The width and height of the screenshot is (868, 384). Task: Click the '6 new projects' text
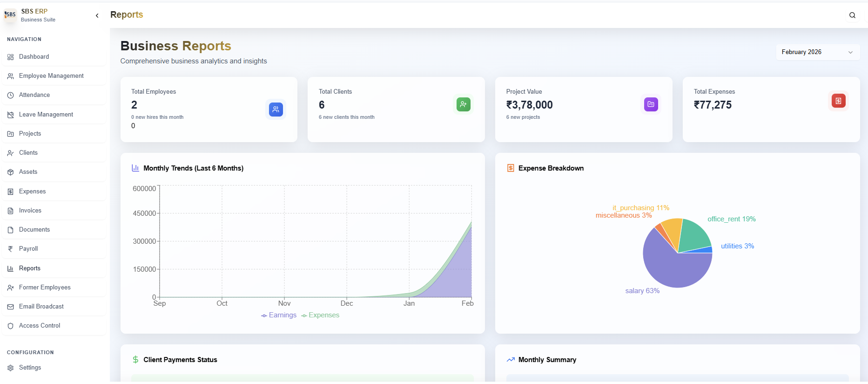(523, 117)
